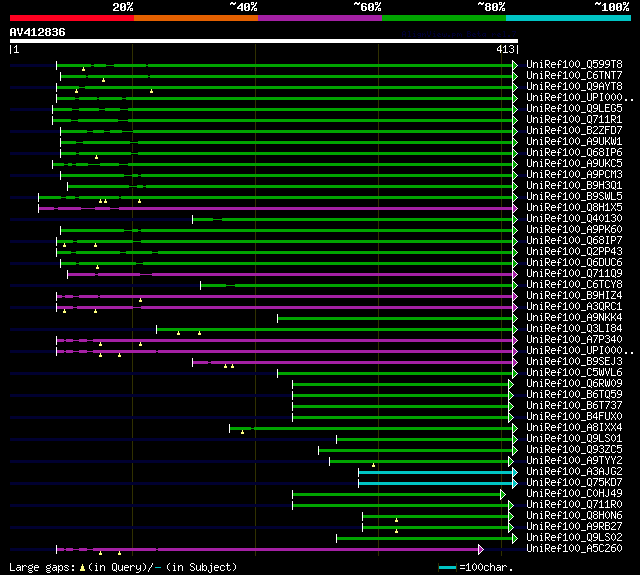Click the cyan alignment bar of A3AJG2
Screen dimensions: 640x575
coord(436,473)
